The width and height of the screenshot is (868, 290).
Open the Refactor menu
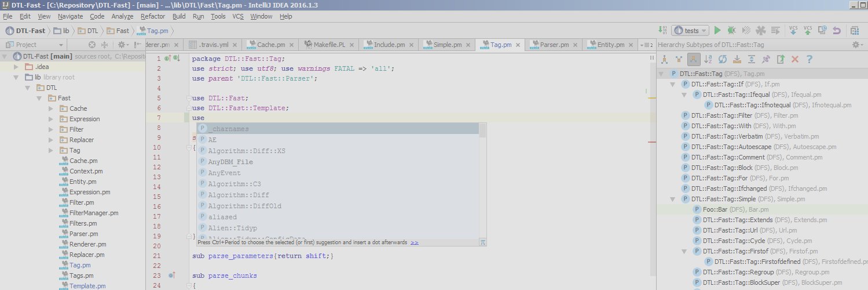click(x=153, y=16)
